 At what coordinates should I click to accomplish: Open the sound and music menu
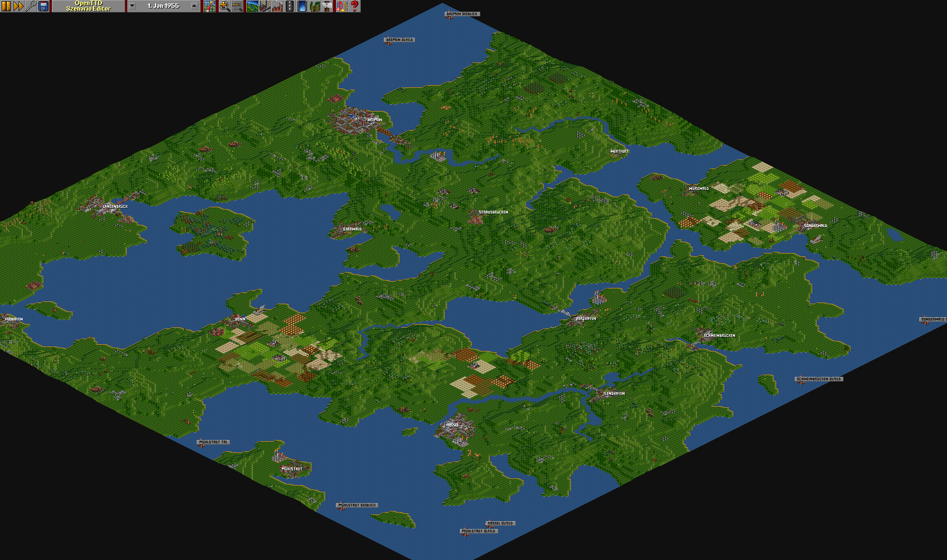pyautogui.click(x=342, y=6)
